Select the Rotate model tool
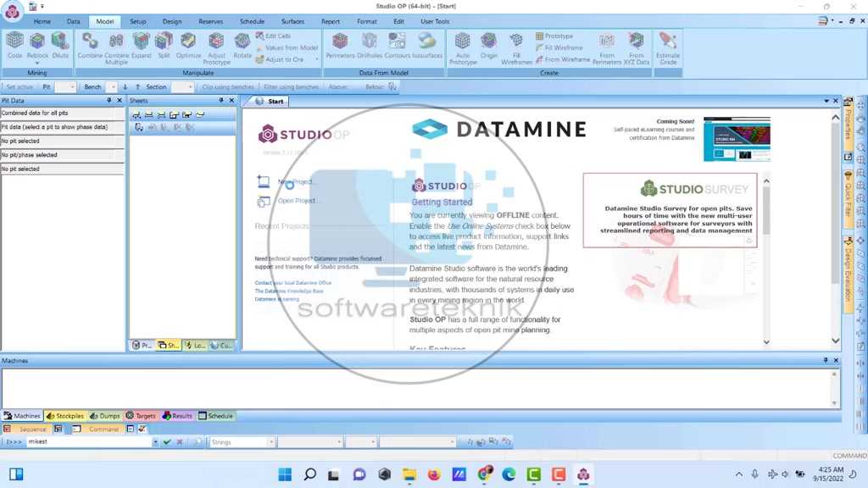The image size is (868, 488). click(x=242, y=46)
